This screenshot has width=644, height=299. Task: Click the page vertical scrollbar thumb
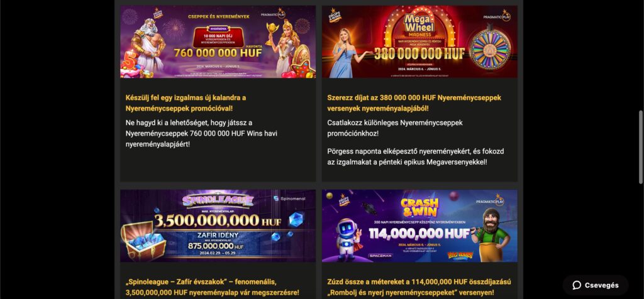point(641,147)
